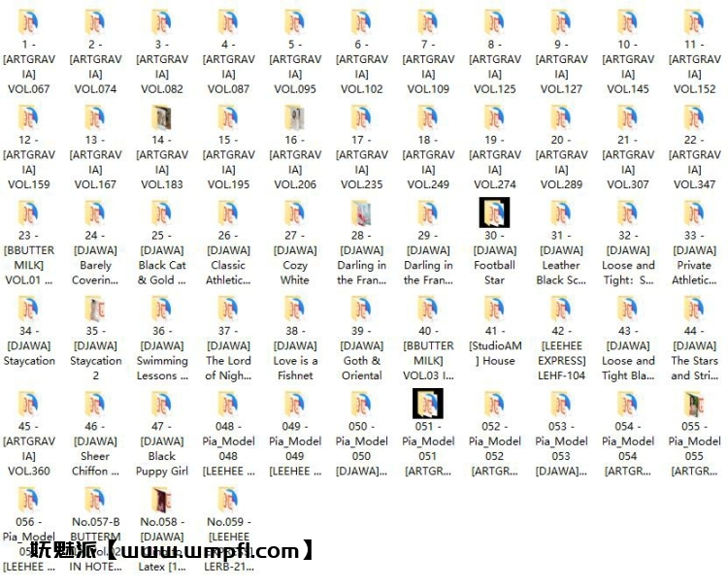The height and width of the screenshot is (587, 728).
Task: Select folder icon for 23 - [BBUTTERMILK] VOL.01
Action: (x=29, y=212)
